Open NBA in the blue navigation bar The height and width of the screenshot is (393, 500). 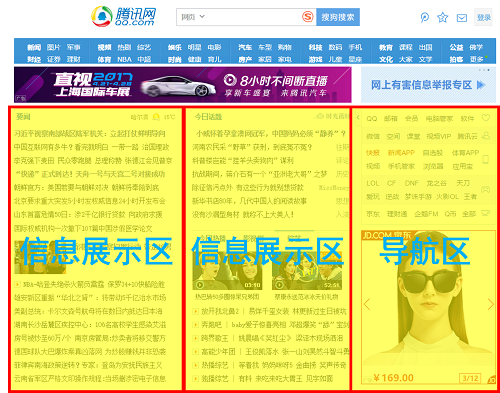point(124,59)
